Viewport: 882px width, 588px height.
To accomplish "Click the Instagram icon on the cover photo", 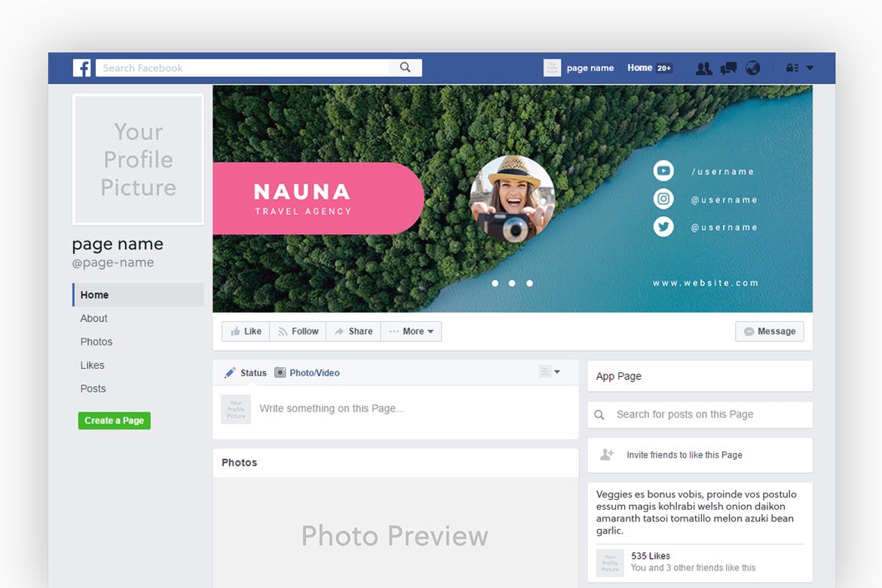I will (663, 198).
